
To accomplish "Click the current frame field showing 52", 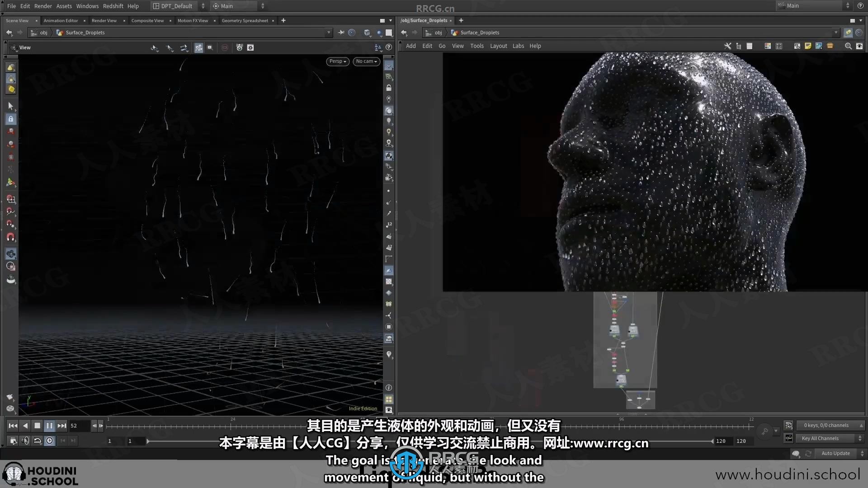I will (x=79, y=426).
